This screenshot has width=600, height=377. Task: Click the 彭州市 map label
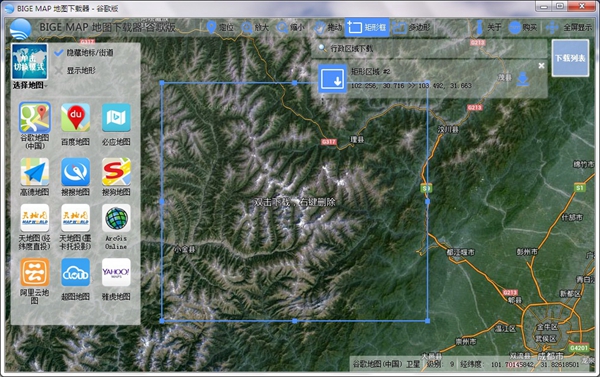(527, 251)
